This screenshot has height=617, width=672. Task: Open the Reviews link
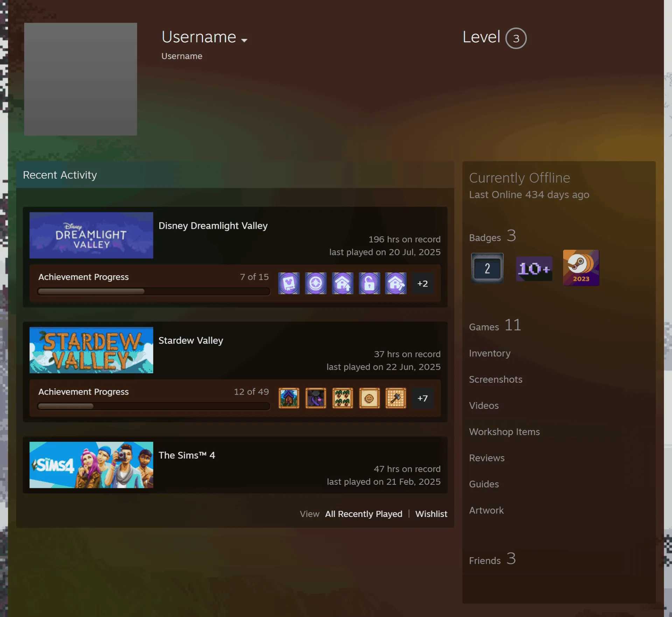[486, 458]
